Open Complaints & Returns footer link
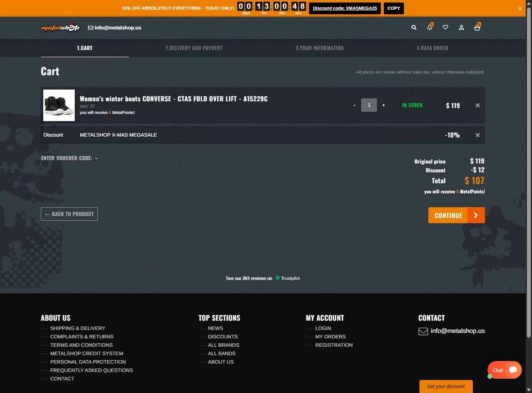This screenshot has width=532, height=393. (82, 337)
